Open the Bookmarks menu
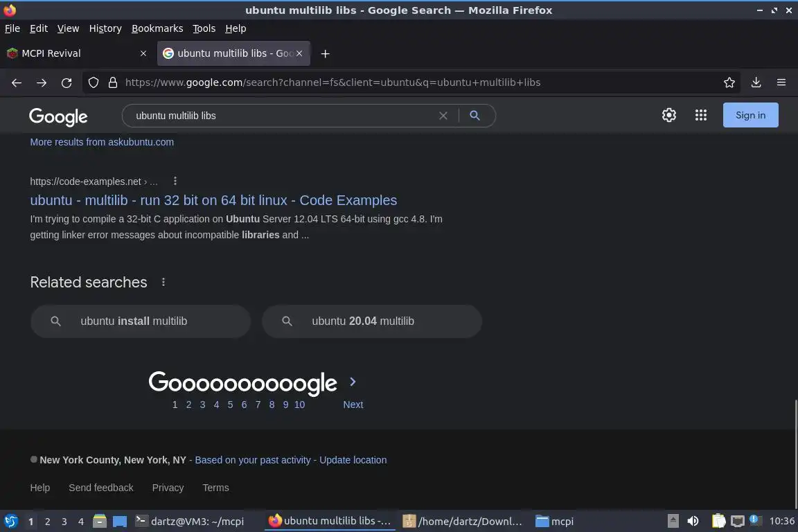The height and width of the screenshot is (532, 798). [157, 28]
